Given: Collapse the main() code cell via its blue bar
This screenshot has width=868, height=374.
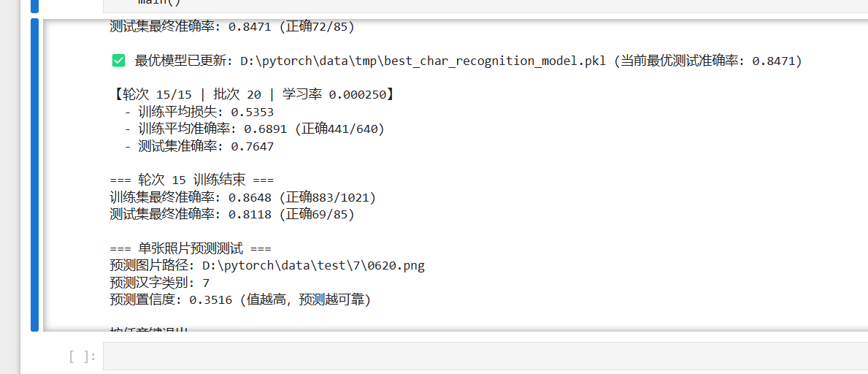Looking at the screenshot, I should pyautogui.click(x=34, y=6).
